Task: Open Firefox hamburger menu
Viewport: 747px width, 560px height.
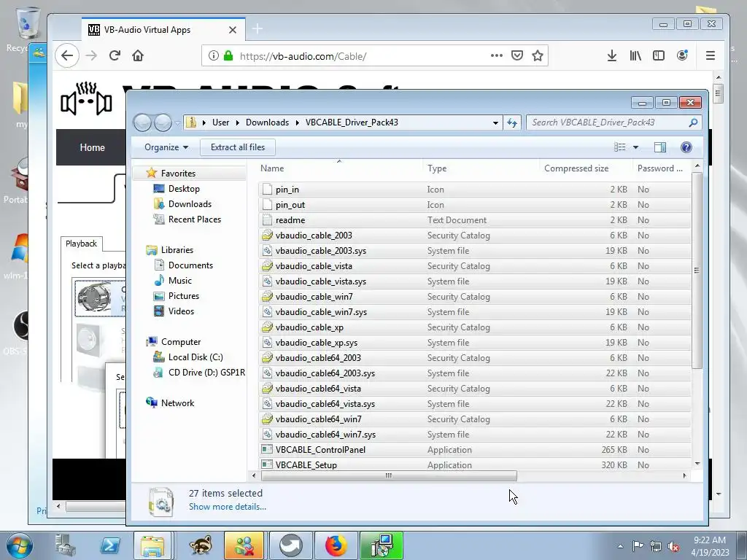Action: (711, 55)
